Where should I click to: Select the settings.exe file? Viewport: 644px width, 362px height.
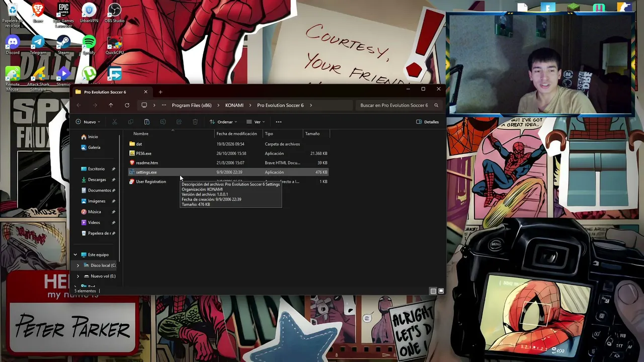228,172
